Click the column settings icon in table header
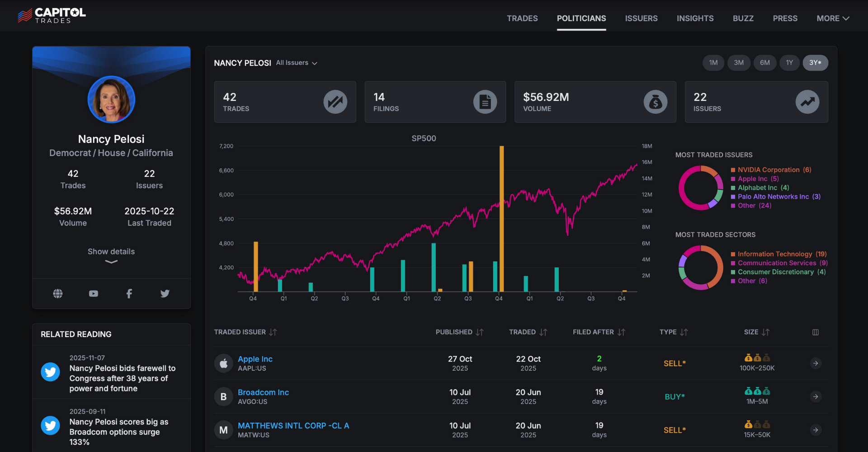Viewport: 868px width, 452px height. coord(816,332)
